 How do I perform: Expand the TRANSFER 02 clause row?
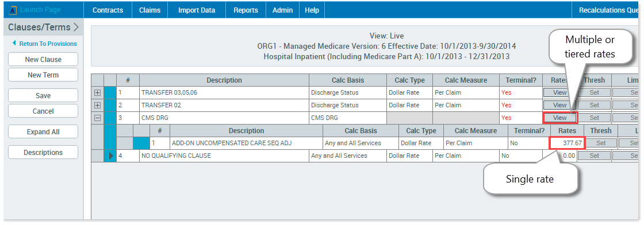coord(97,106)
